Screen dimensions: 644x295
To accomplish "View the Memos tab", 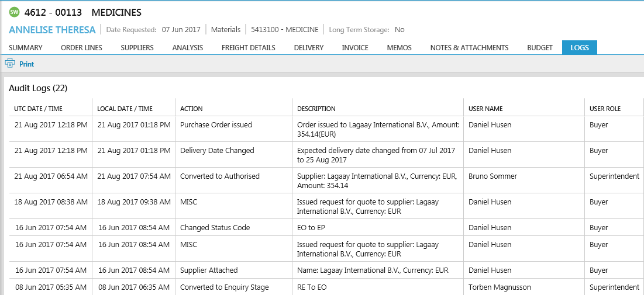I will [399, 48].
